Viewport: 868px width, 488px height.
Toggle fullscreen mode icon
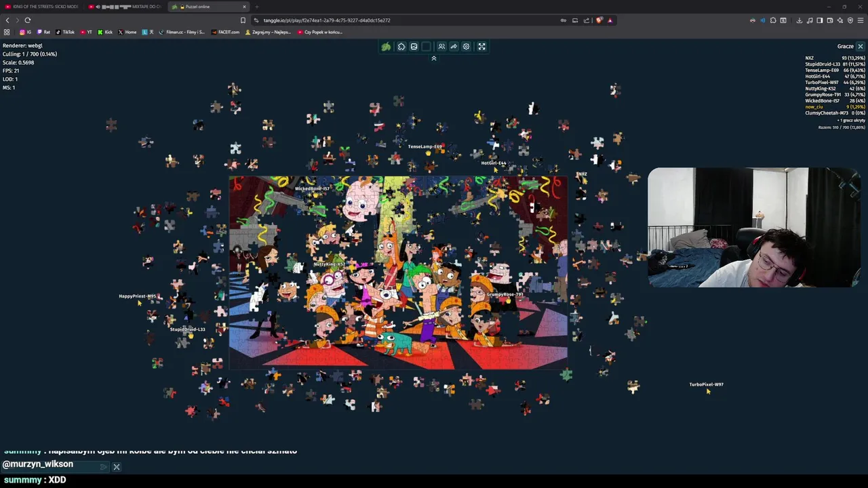click(x=481, y=47)
